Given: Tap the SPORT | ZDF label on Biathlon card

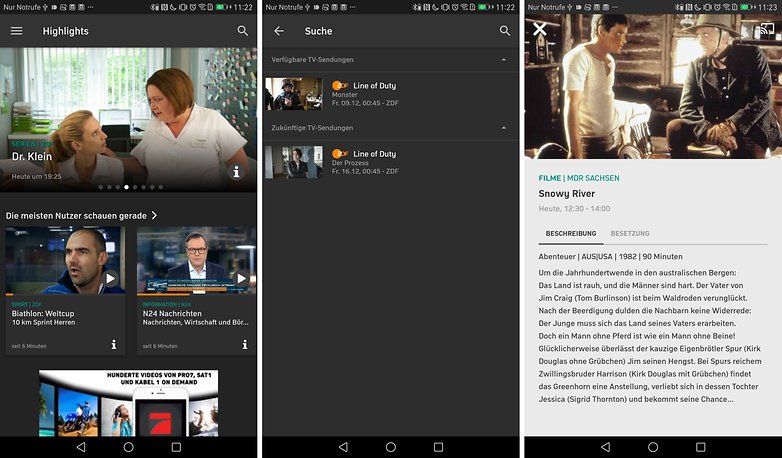Looking at the screenshot, I should tap(26, 304).
